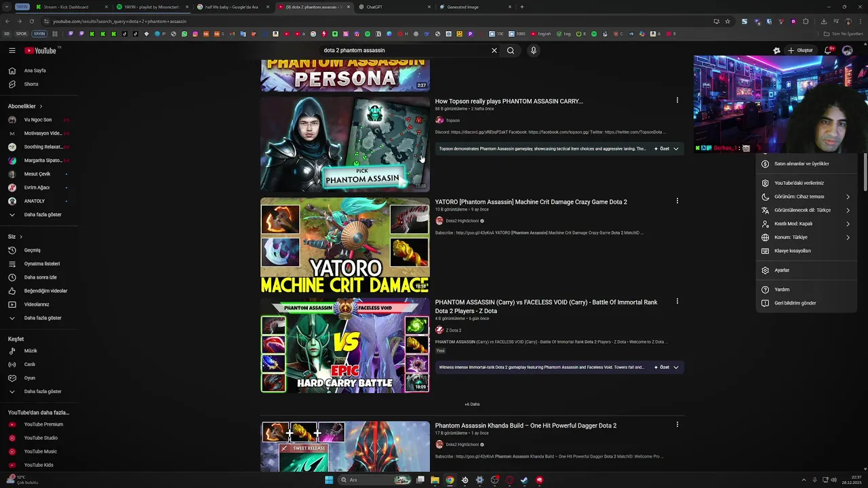Open Konum: Türkiye submenu
Image resolution: width=868 pixels, height=488 pixels.
pyautogui.click(x=806, y=237)
